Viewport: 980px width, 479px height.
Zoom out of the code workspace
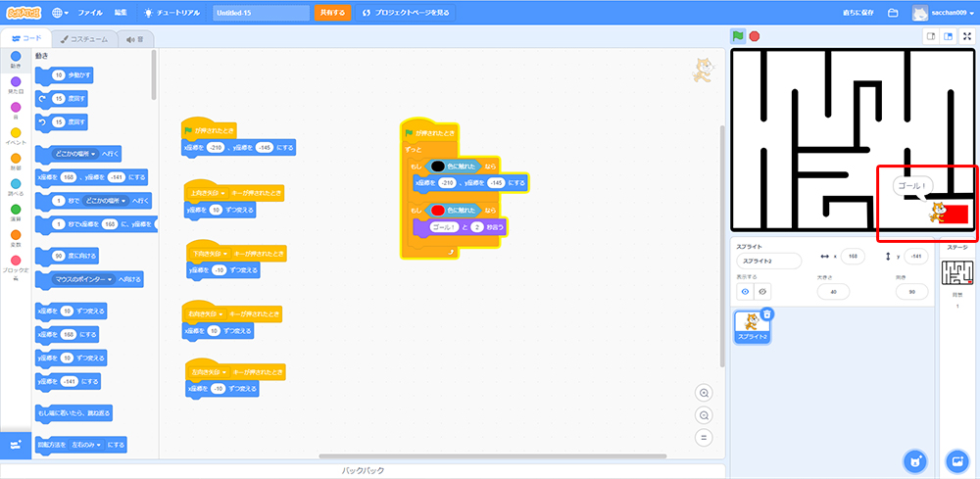[x=704, y=415]
